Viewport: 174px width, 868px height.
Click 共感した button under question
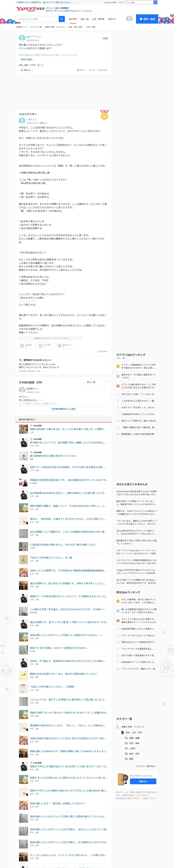click(26, 70)
